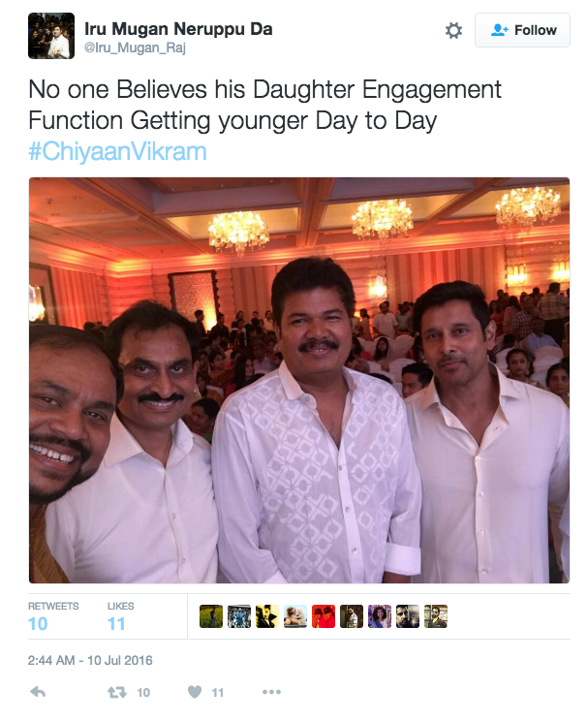Open the #ChiyaanVikram hashtag
The height and width of the screenshot is (722, 588).
coord(117,151)
